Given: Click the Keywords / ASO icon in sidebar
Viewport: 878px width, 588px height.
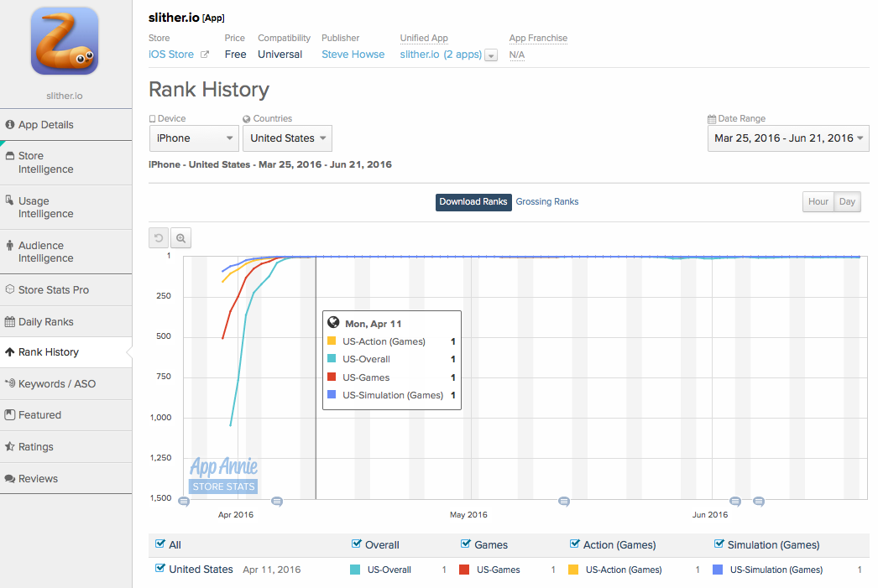Looking at the screenshot, I should [10, 384].
